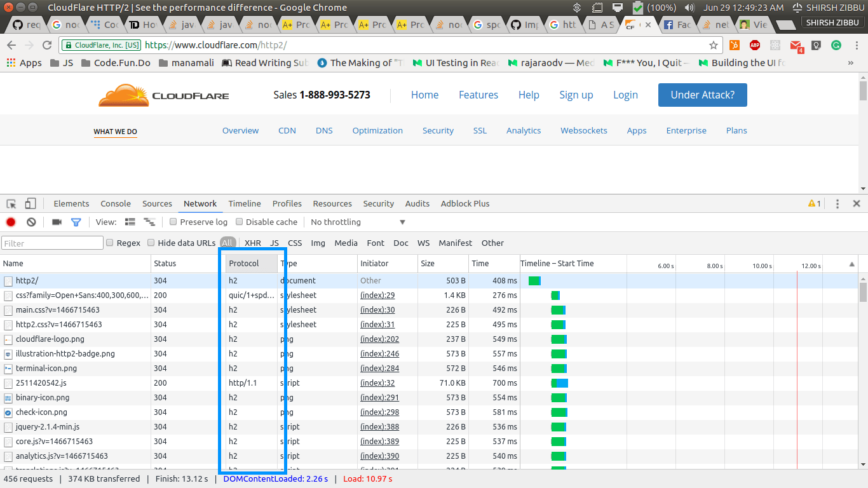
Task: Filter requests by XHR type
Action: (253, 243)
